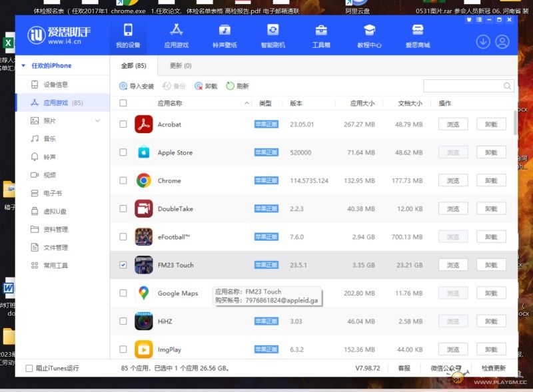Click 浏览 button for Chrome

tap(453, 181)
